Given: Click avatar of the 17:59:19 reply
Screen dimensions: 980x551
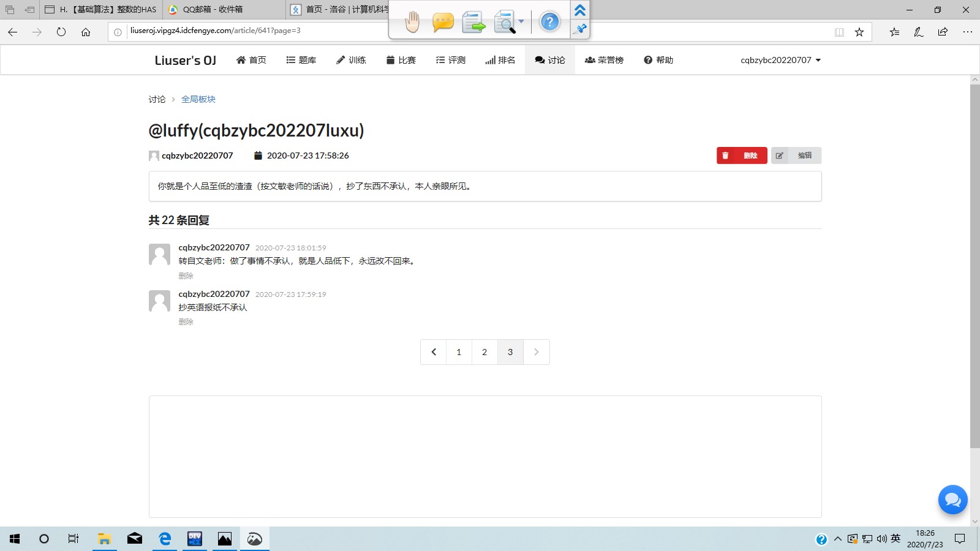Looking at the screenshot, I should (159, 301).
